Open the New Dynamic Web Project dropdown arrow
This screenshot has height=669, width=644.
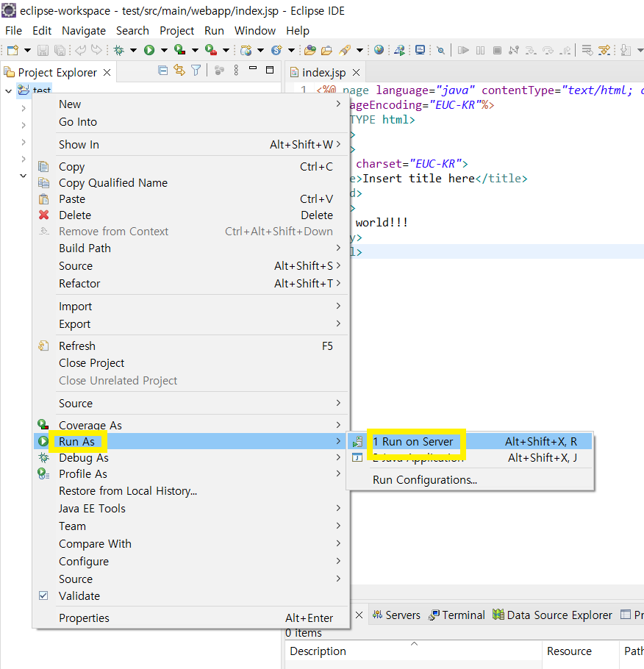pyautogui.click(x=260, y=50)
